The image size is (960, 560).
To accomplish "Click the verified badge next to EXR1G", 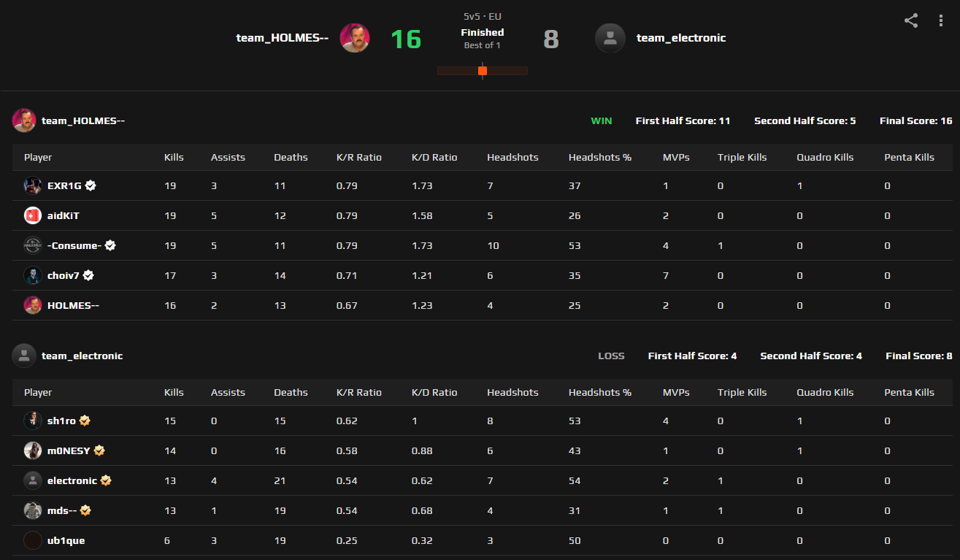I will pos(90,185).
